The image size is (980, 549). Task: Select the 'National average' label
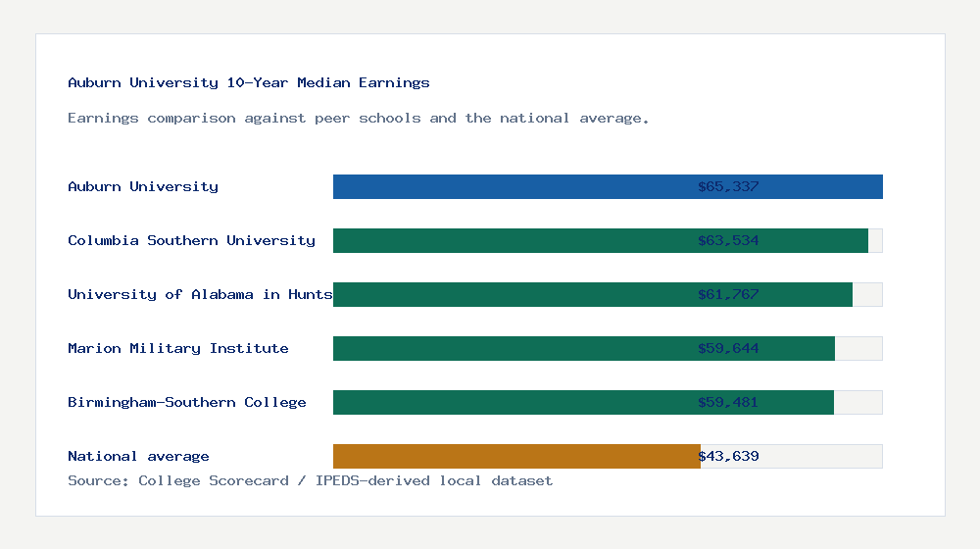pos(138,457)
